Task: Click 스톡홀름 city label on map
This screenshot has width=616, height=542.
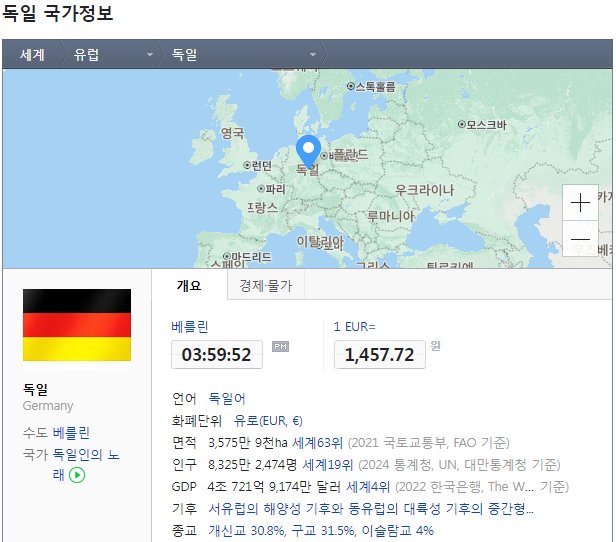Action: click(372, 86)
